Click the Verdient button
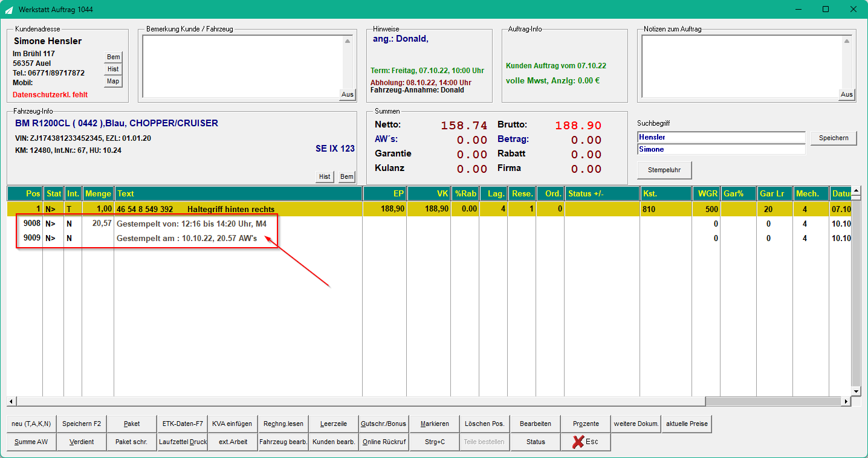This screenshot has height=458, width=868. point(82,442)
